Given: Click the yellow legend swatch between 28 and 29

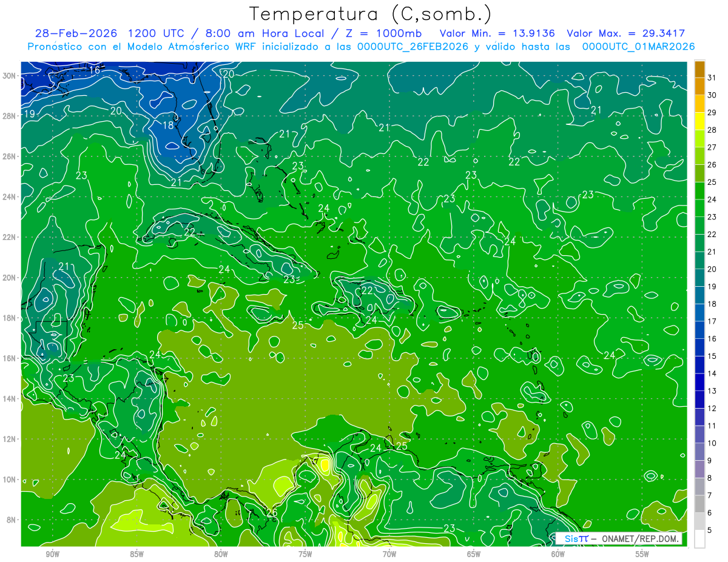Looking at the screenshot, I should click(x=699, y=121).
